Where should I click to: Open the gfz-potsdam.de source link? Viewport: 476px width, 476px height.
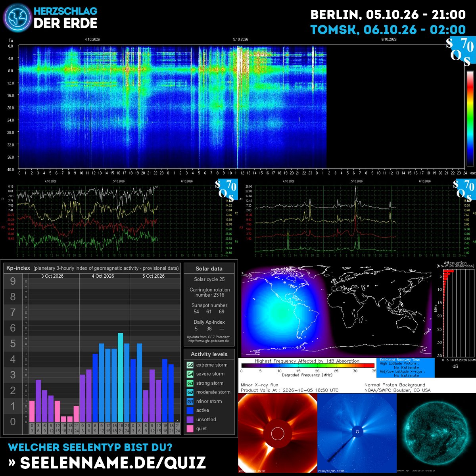coord(209,341)
